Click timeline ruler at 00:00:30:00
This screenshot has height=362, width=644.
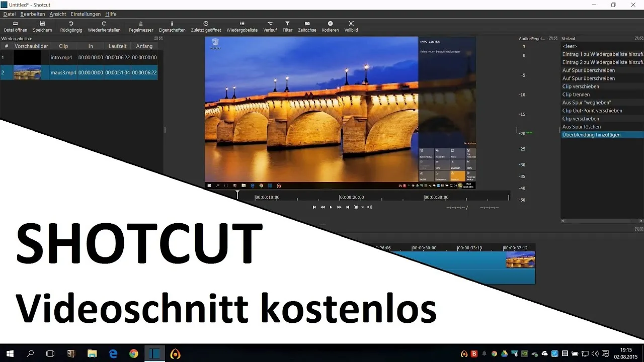[x=424, y=248]
